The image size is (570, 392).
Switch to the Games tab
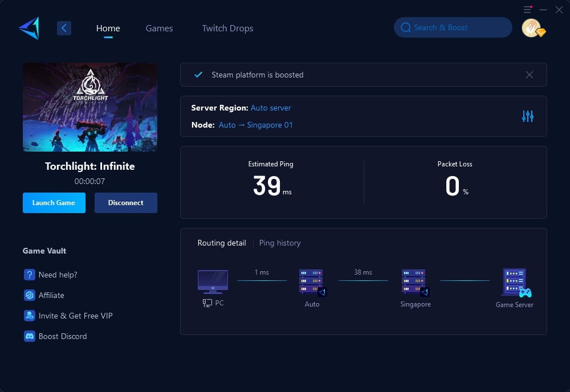[x=159, y=28]
